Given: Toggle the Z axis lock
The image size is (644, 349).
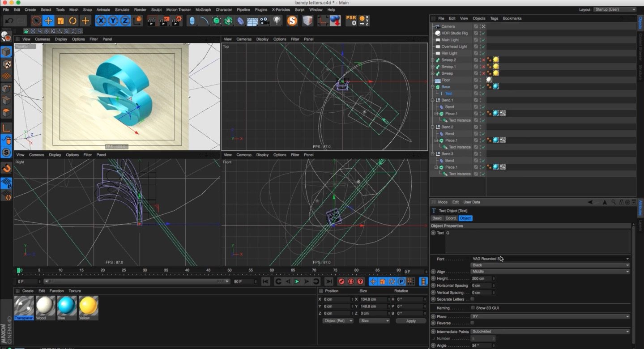Looking at the screenshot, I should click(x=125, y=21).
